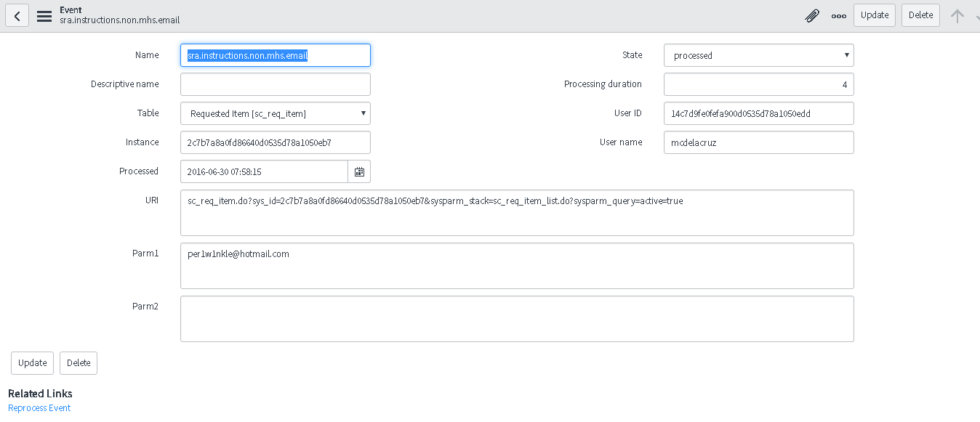This screenshot has height=422, width=980.
Task: Click into the Descriptive name field
Action: click(276, 84)
